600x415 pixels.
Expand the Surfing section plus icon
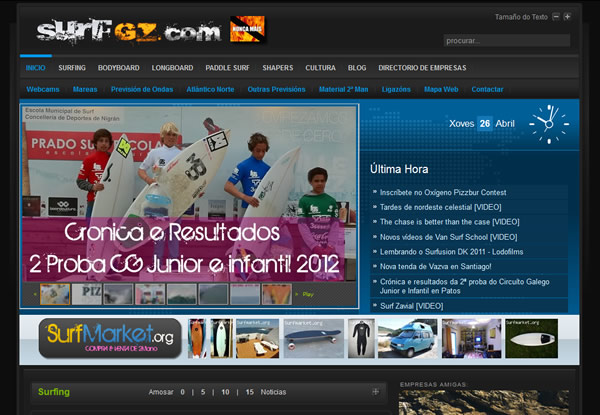[x=376, y=392]
